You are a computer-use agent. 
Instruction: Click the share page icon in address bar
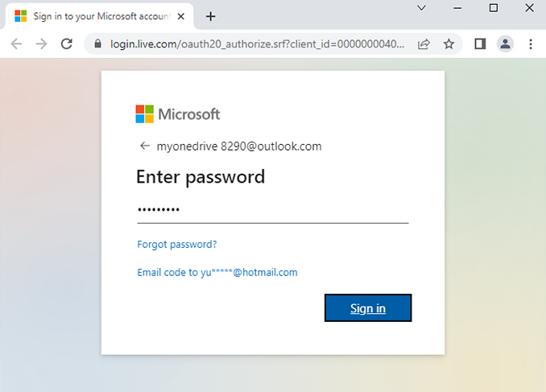[x=424, y=44]
